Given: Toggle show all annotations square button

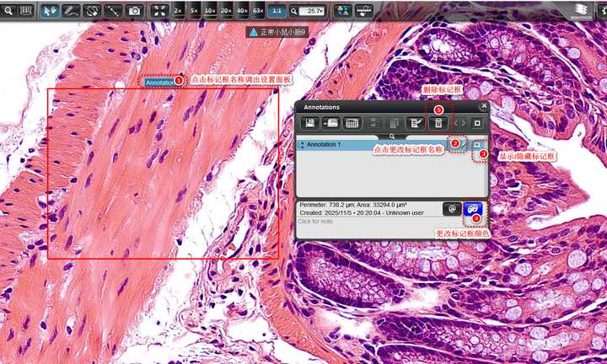Looking at the screenshot, I should [477, 123].
